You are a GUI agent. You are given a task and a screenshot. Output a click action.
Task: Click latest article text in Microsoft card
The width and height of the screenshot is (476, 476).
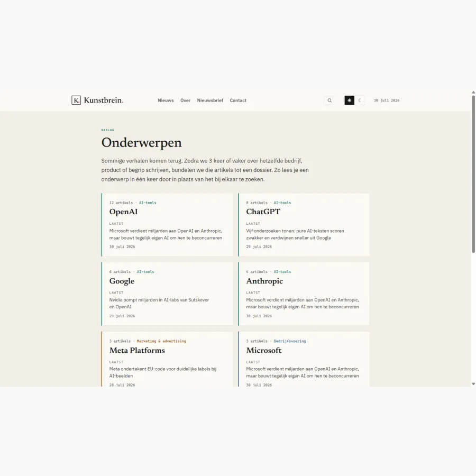click(x=303, y=372)
